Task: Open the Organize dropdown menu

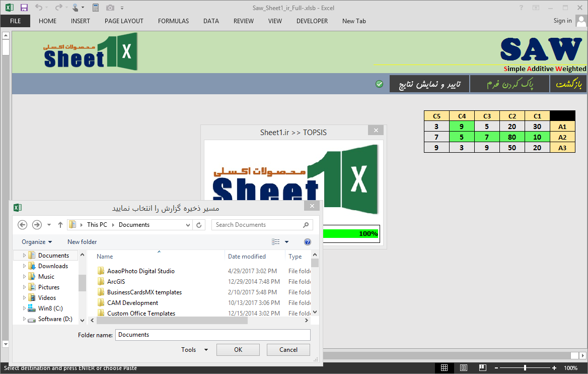Action: (37, 242)
